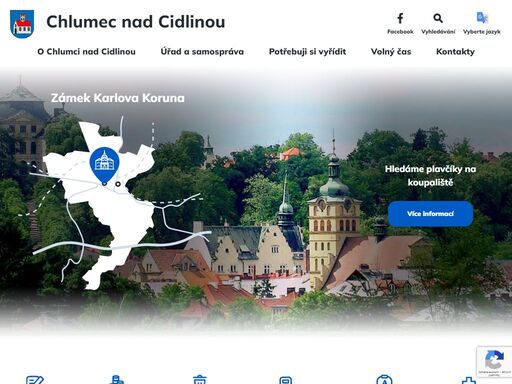Expand the Potřebuji si vyřídit menu
Viewport: 512px width, 384px height.
point(307,52)
